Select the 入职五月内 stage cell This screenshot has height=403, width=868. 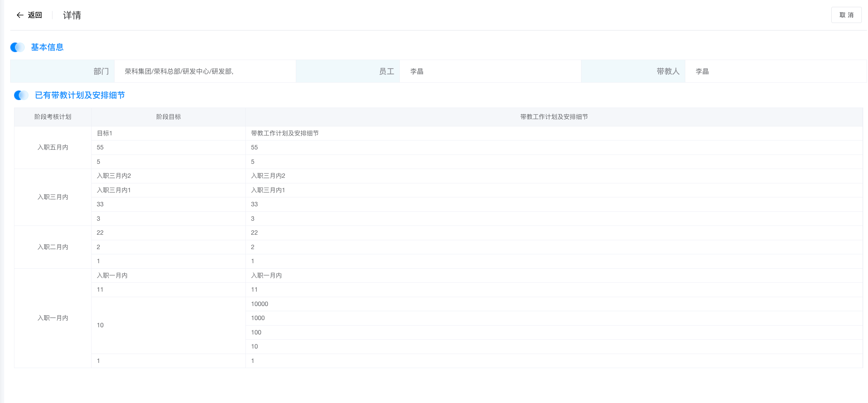53,147
